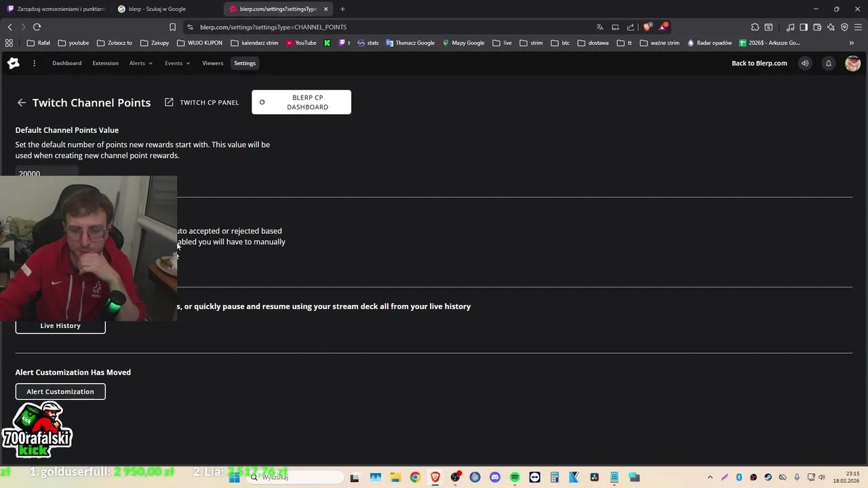This screenshot has height=488, width=868.
Task: Open the Mapy Google bookmark
Action: 463,43
